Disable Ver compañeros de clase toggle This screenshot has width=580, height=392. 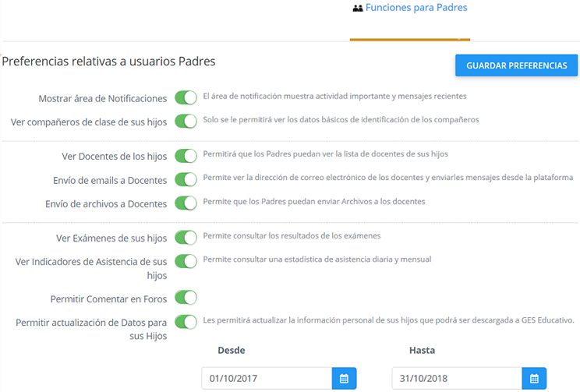click(186, 122)
